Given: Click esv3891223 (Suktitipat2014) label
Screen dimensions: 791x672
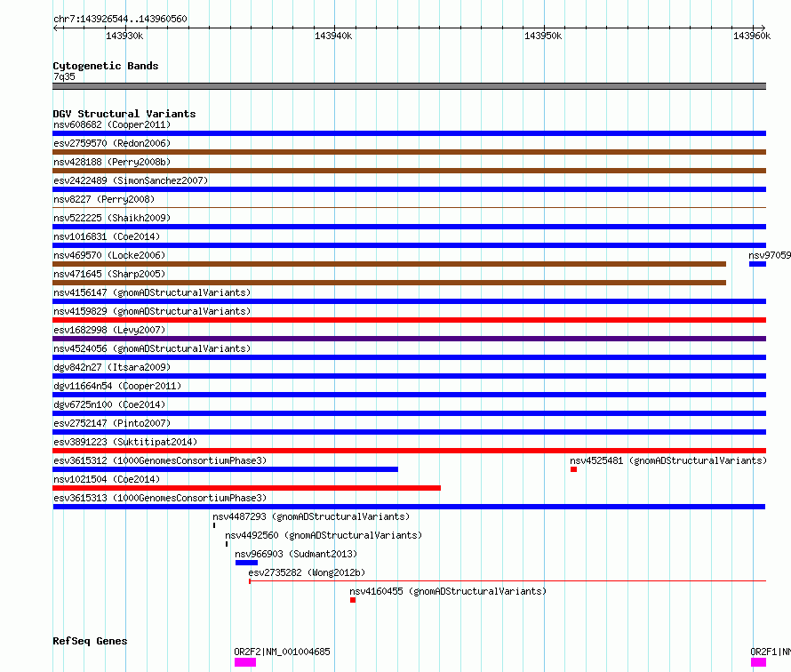Looking at the screenshot, I should click(x=125, y=442).
